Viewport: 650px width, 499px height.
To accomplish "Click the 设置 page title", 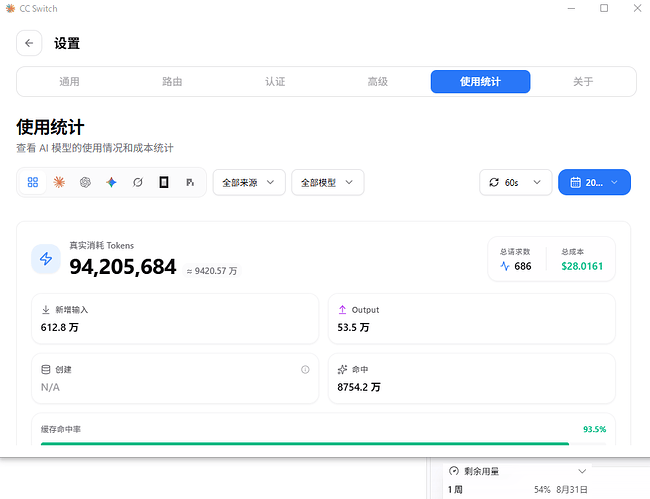I will pos(67,43).
